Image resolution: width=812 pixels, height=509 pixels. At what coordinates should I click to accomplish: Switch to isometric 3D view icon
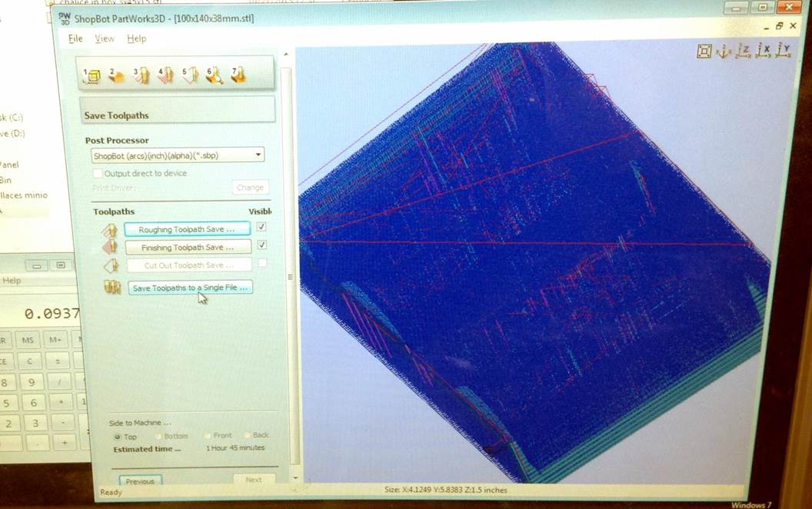(x=724, y=51)
